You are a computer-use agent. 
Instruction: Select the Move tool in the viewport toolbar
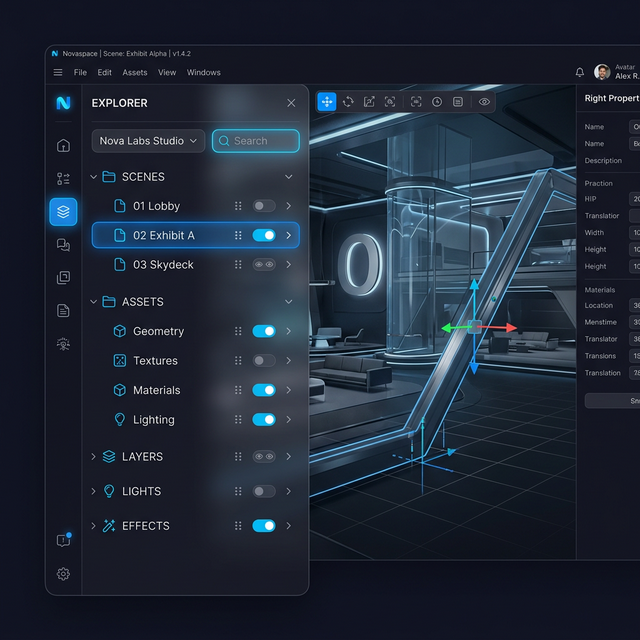327,102
